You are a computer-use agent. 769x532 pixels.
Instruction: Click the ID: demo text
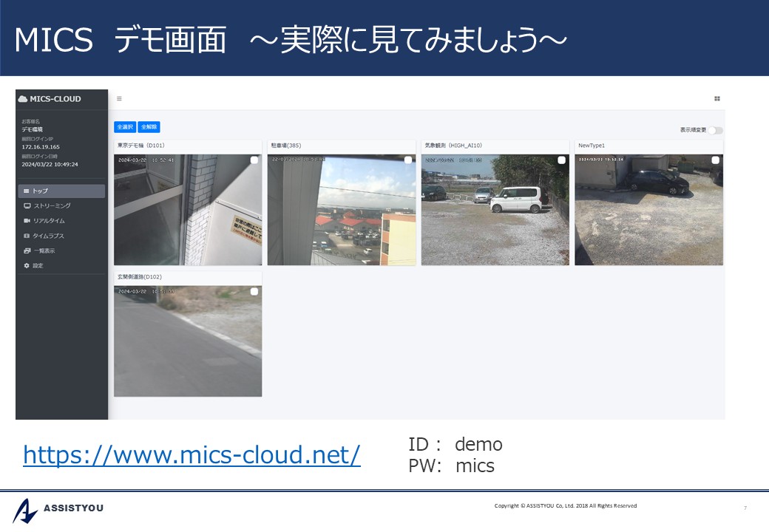click(x=455, y=445)
